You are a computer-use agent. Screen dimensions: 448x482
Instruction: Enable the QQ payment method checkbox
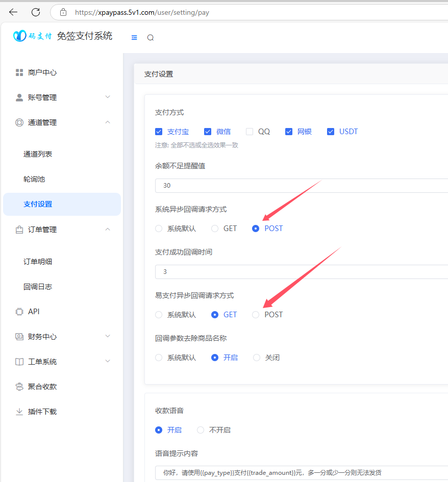(250, 132)
